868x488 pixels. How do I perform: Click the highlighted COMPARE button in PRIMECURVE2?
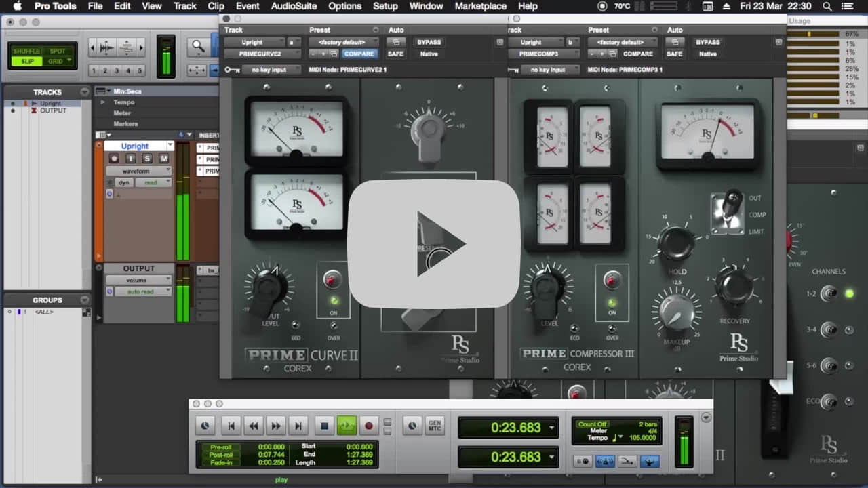[359, 54]
